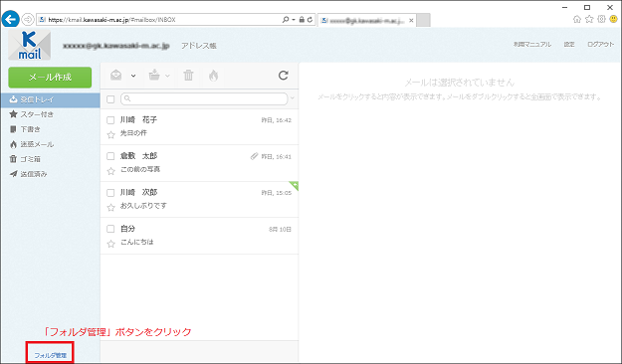Open the mail from 川崎 次郎
The width and height of the screenshot is (622, 364).
(x=199, y=200)
